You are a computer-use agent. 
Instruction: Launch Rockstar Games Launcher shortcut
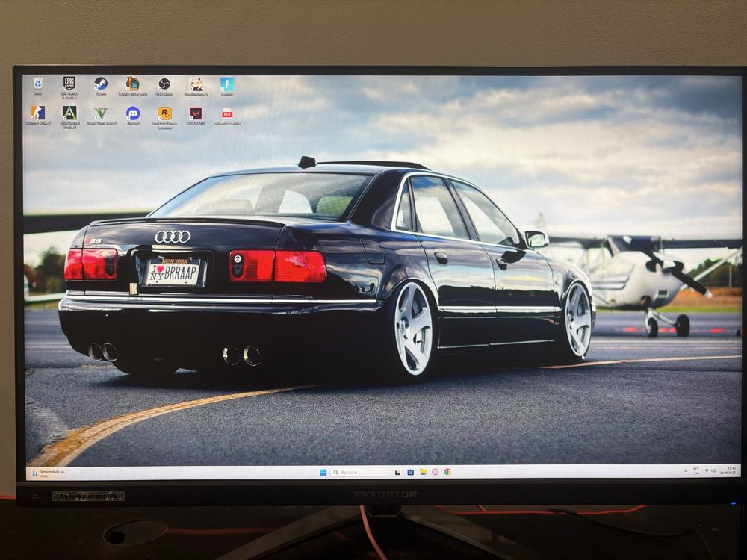(164, 117)
